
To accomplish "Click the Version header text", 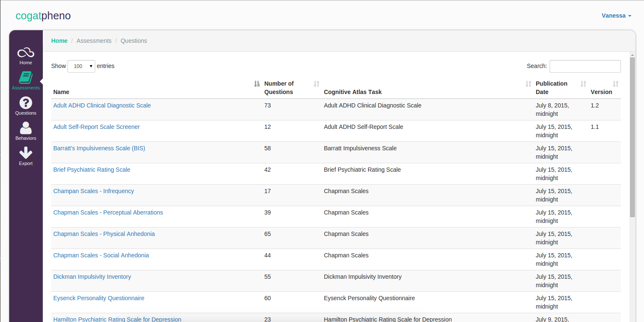I will click(601, 92).
